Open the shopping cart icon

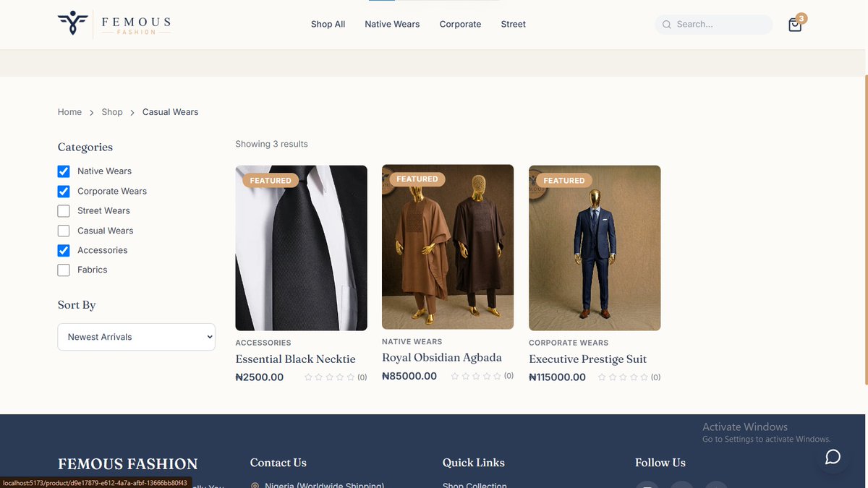pos(795,25)
